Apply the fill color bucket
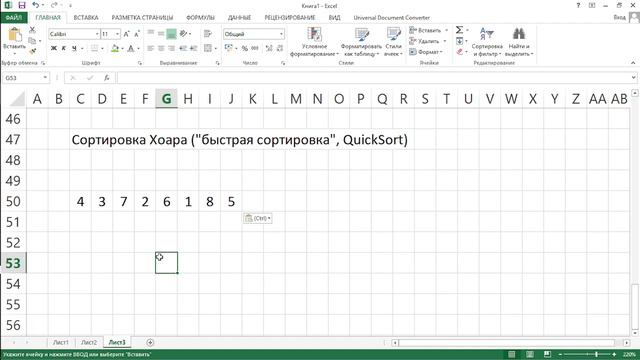Screen dimensions: 640x360 tap(115, 48)
